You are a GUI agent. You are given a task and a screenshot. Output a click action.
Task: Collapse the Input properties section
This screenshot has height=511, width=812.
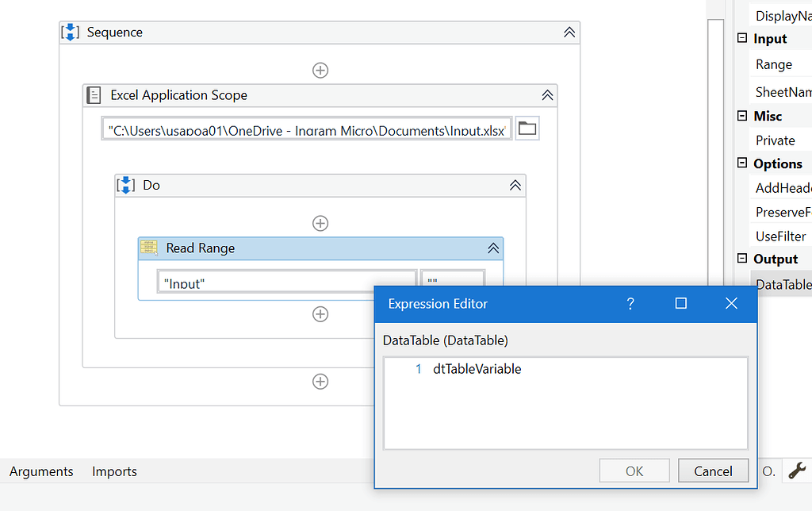click(x=742, y=38)
